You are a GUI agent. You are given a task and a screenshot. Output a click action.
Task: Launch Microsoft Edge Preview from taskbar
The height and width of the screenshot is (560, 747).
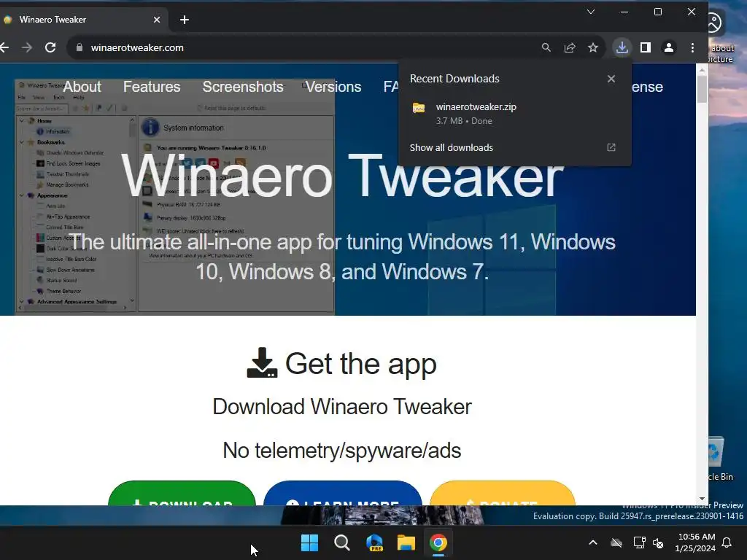click(374, 542)
